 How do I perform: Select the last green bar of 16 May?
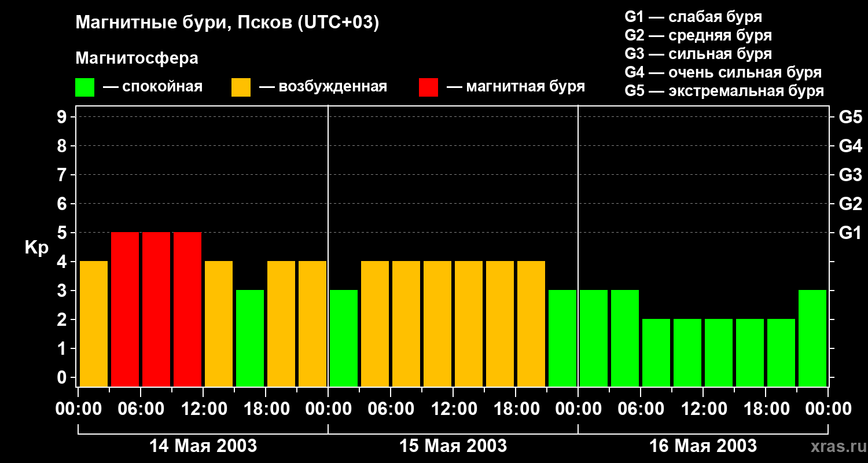point(812,338)
